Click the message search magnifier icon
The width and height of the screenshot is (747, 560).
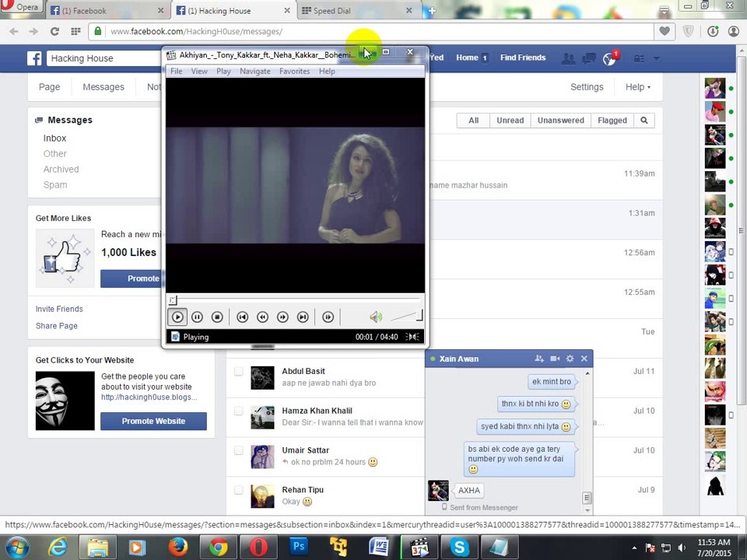coord(644,121)
